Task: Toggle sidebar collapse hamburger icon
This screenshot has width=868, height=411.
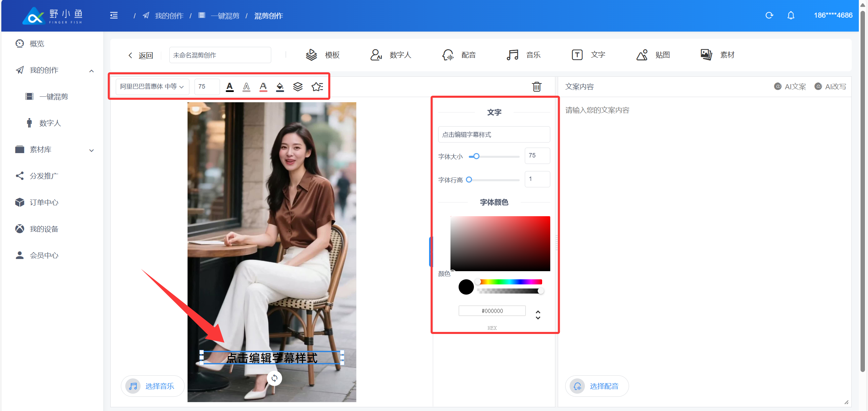Action: (x=114, y=16)
